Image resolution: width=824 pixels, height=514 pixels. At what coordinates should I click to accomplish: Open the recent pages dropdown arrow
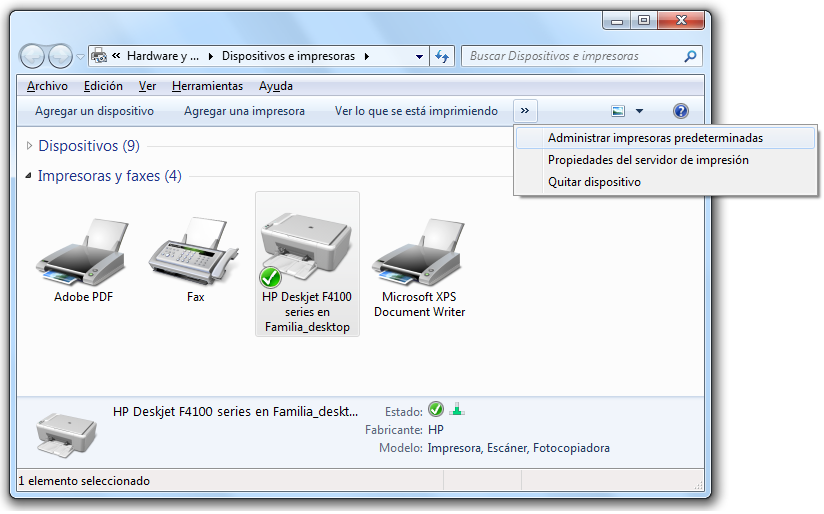pos(80,57)
